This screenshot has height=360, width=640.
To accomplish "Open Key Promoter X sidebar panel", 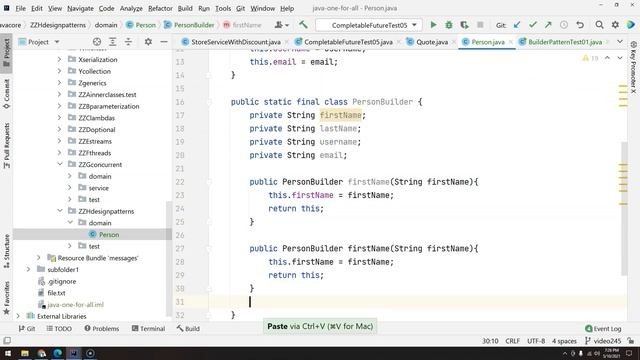I will click(633, 67).
